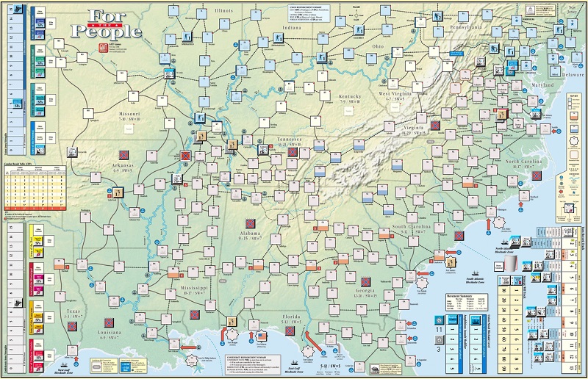This screenshot has width=588, height=379.
Task: Click the red invasion arrow at New Orleans
Action: pyautogui.click(x=188, y=347)
